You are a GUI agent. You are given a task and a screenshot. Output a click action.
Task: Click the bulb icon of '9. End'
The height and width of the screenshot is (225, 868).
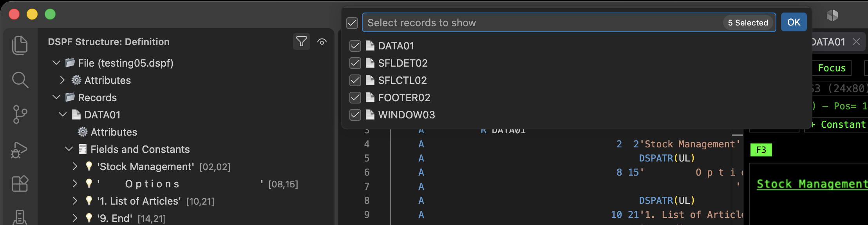click(89, 218)
